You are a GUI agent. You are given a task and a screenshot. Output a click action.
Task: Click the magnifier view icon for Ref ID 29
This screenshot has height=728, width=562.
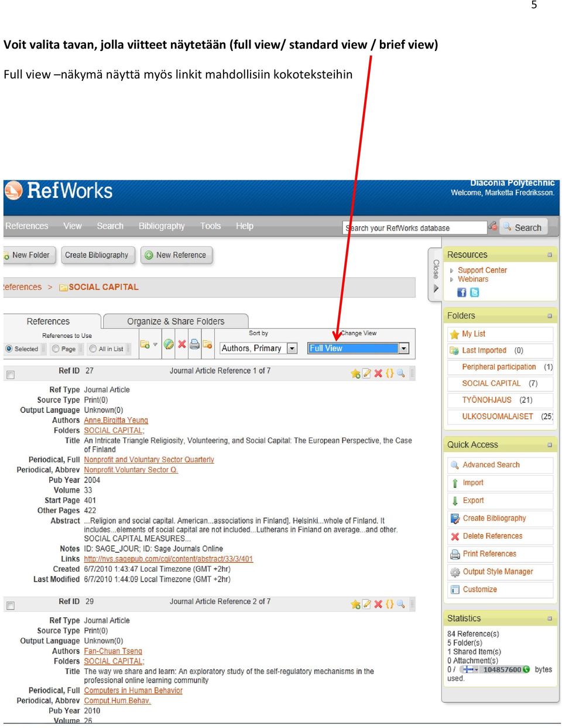pyautogui.click(x=400, y=604)
